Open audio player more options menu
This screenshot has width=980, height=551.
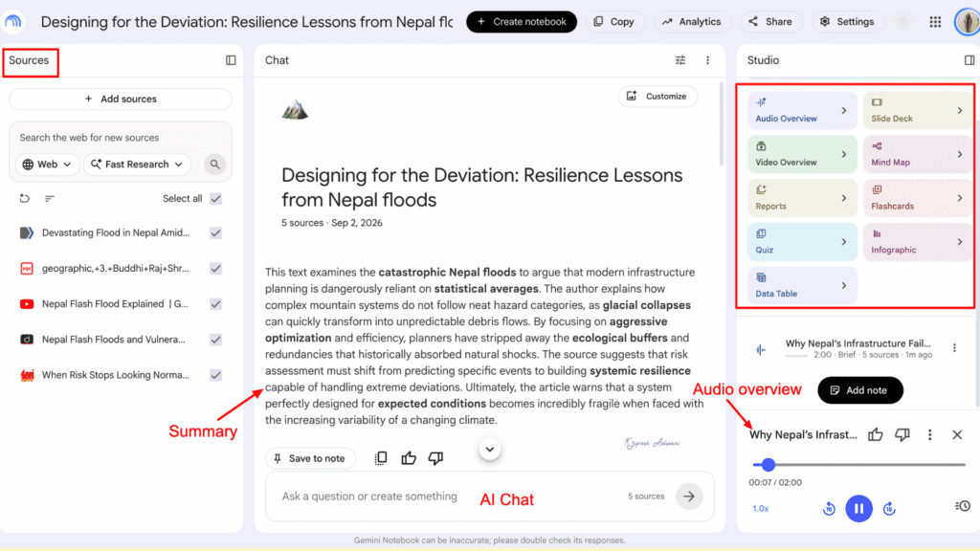click(929, 435)
